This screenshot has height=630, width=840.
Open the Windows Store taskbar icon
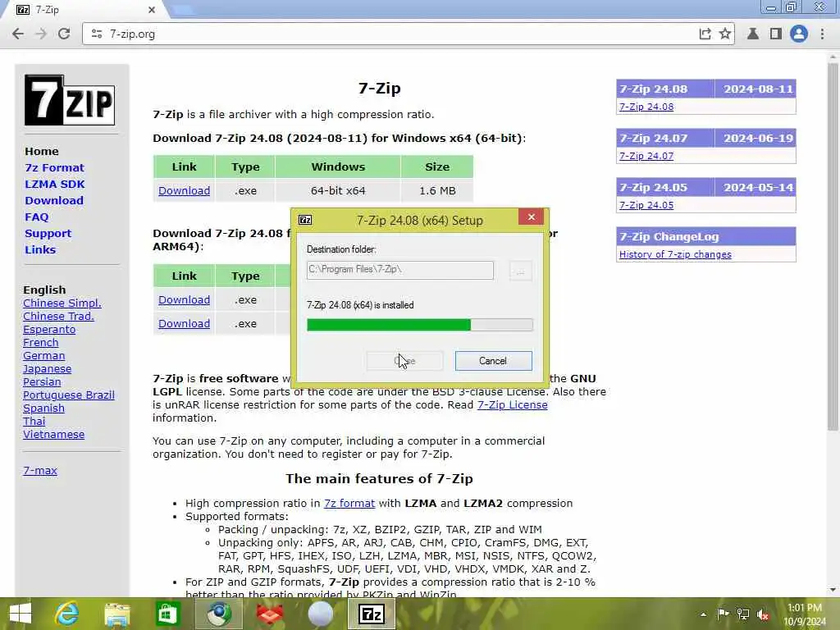tap(167, 614)
